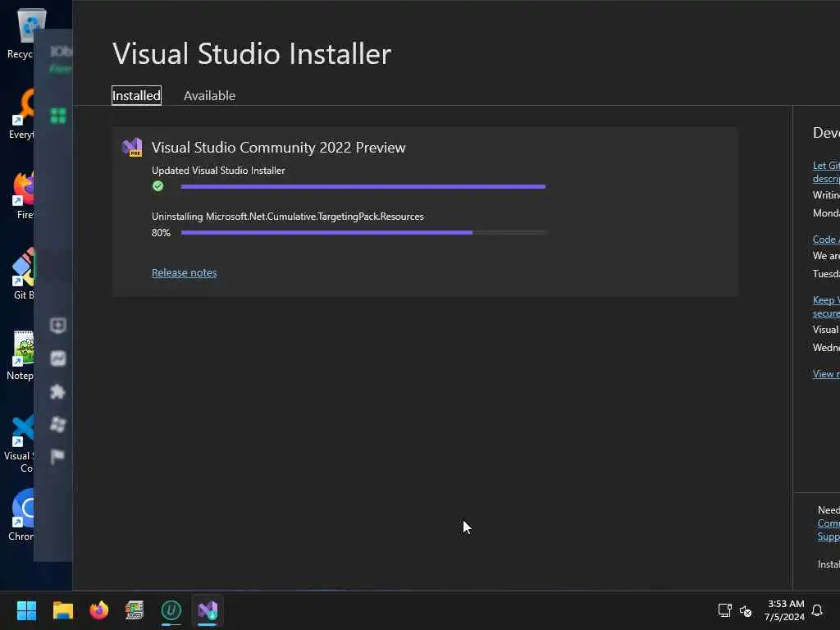The height and width of the screenshot is (630, 840).
Task: Open the 'Let Git' developer news link
Action: pyautogui.click(x=826, y=172)
